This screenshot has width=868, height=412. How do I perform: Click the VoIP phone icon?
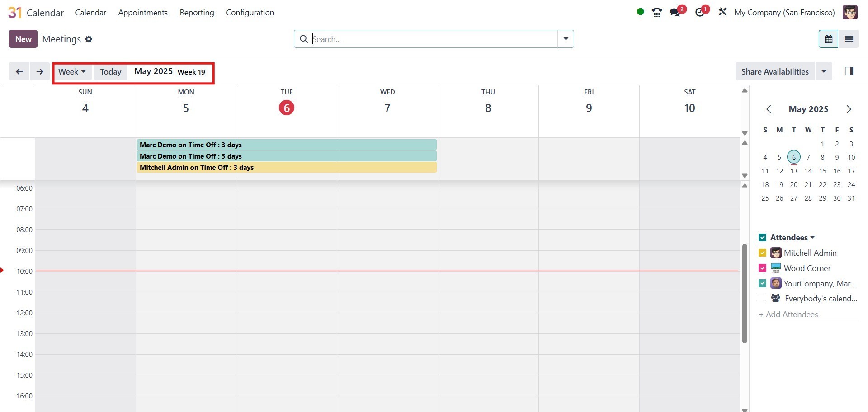[657, 12]
